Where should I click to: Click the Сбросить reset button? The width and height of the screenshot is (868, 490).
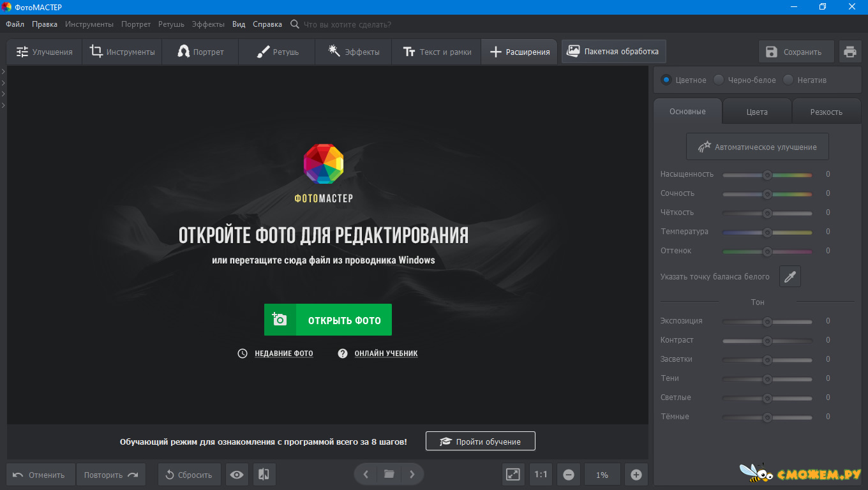(x=189, y=475)
